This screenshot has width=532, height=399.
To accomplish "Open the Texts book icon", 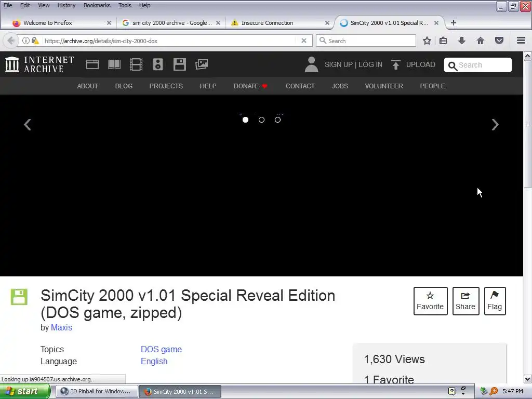I will [114, 64].
